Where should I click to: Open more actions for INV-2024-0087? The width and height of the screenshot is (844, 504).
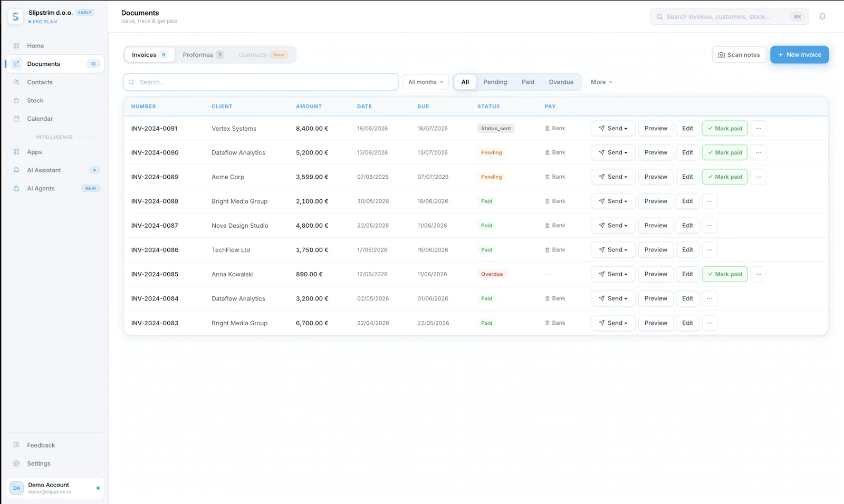(x=709, y=225)
